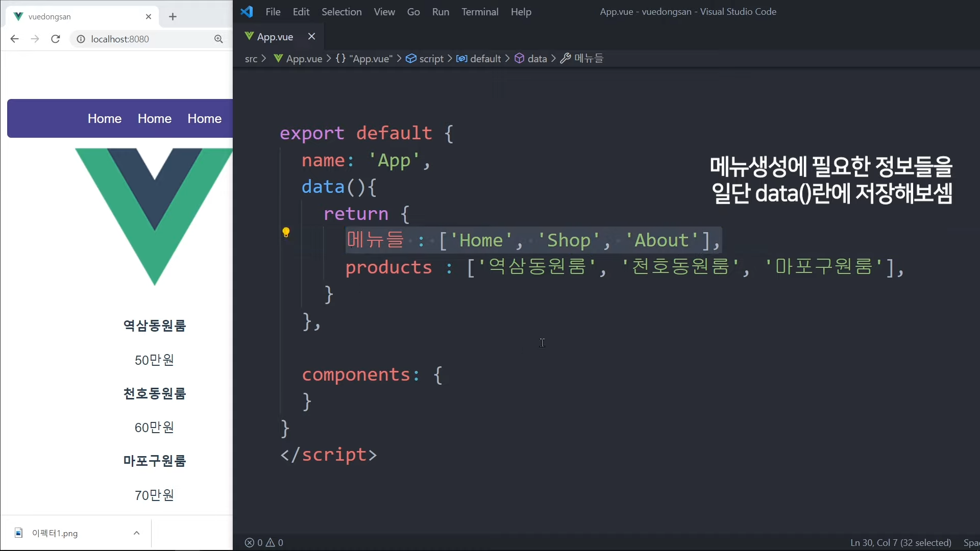980x551 pixels.
Task: Open the data breadcrumb dropdown
Action: (536, 59)
